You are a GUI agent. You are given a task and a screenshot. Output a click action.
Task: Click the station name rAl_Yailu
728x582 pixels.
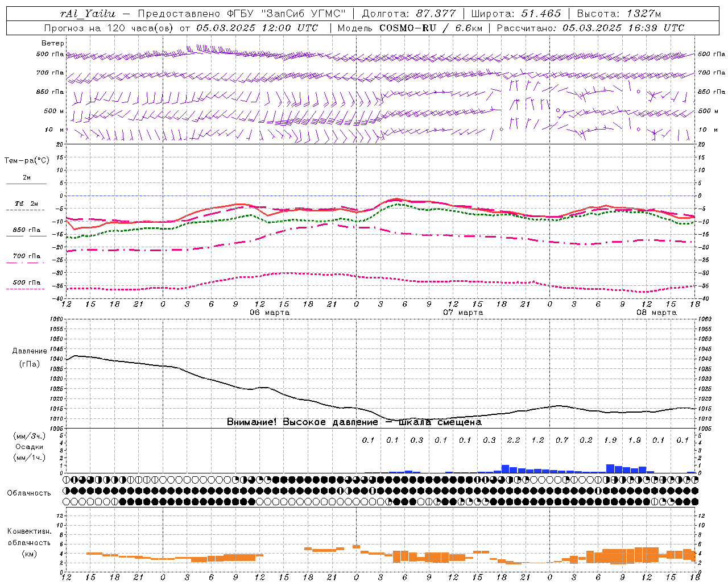click(88, 14)
